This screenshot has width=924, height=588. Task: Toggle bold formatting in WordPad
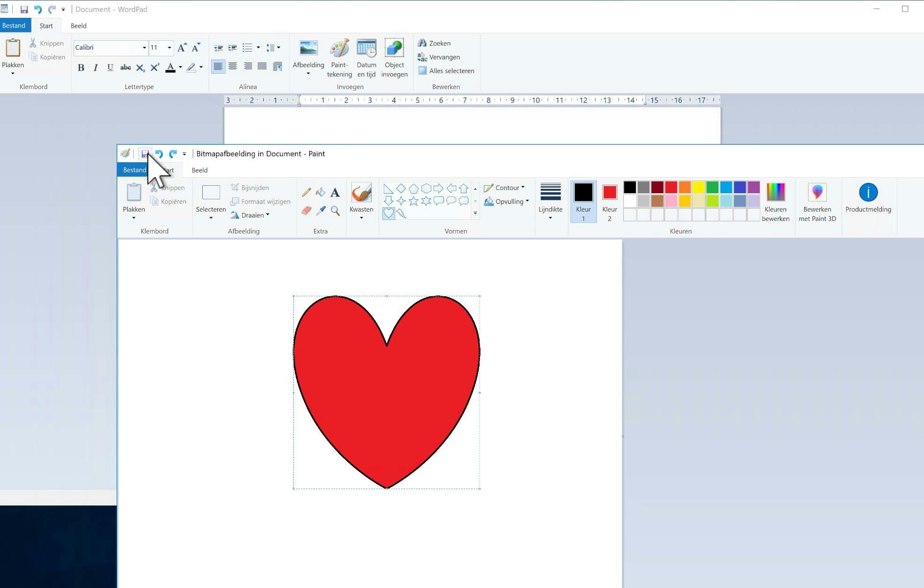tap(81, 68)
